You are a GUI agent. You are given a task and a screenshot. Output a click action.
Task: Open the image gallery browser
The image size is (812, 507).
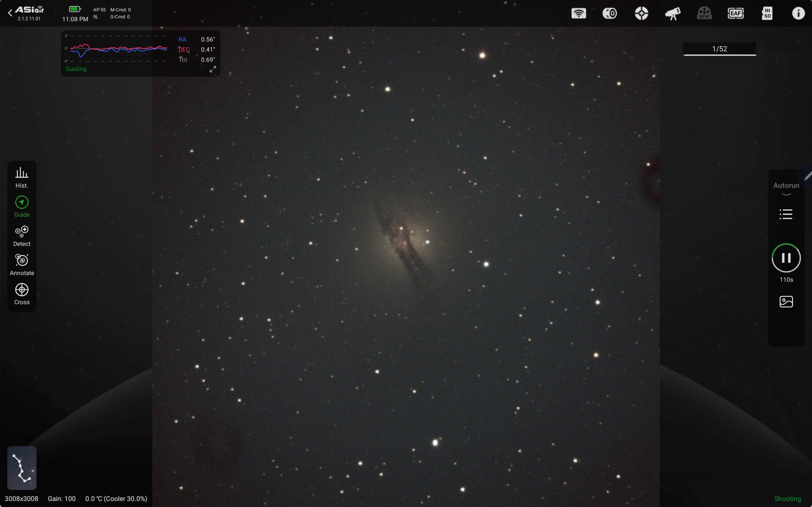(x=786, y=301)
